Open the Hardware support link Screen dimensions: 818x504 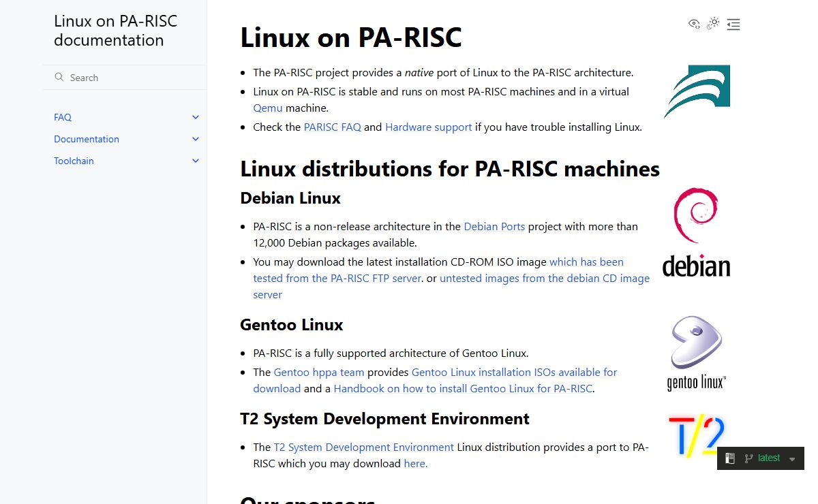429,127
